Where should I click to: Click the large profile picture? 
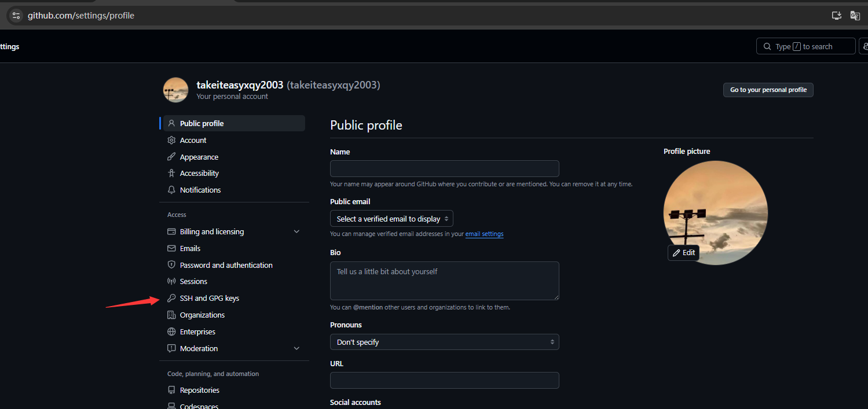click(x=716, y=212)
